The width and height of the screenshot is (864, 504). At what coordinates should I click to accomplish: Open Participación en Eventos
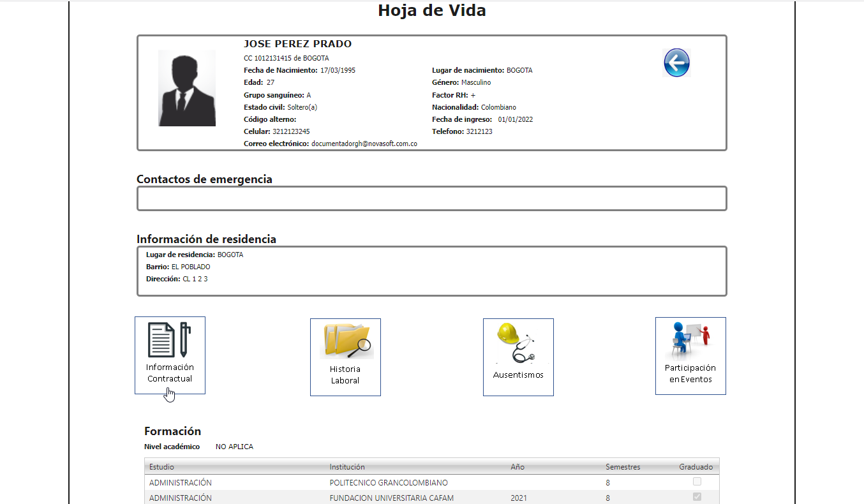coord(690,355)
